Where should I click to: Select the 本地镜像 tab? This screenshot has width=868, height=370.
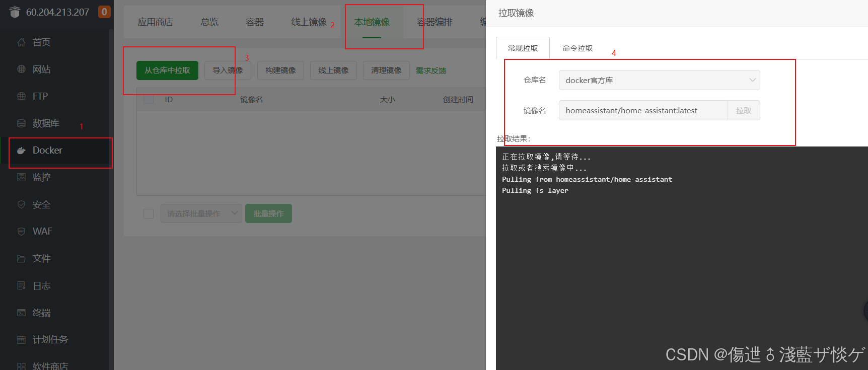click(372, 22)
